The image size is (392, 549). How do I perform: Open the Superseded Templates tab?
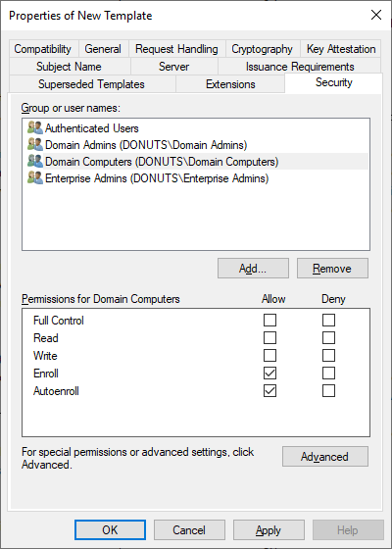coord(92,84)
